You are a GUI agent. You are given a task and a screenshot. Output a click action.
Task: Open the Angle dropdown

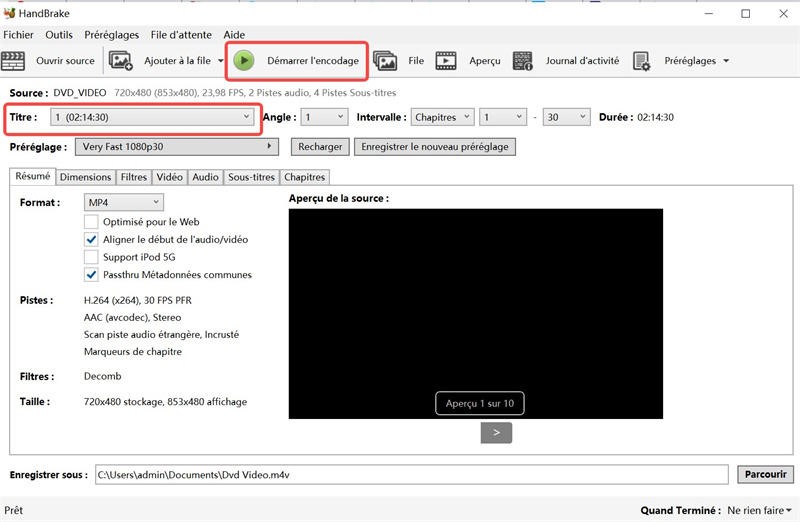point(324,117)
